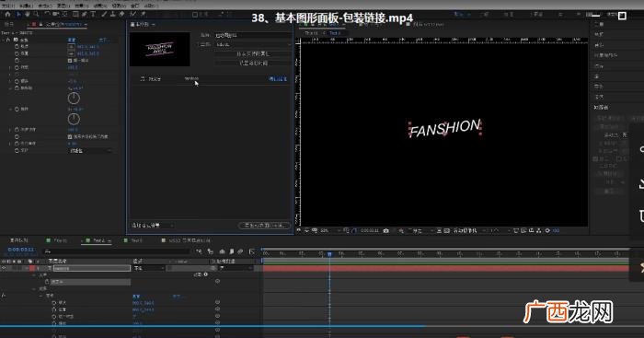Select the Hand tool
The width and height of the screenshot is (644, 338).
click(27, 15)
